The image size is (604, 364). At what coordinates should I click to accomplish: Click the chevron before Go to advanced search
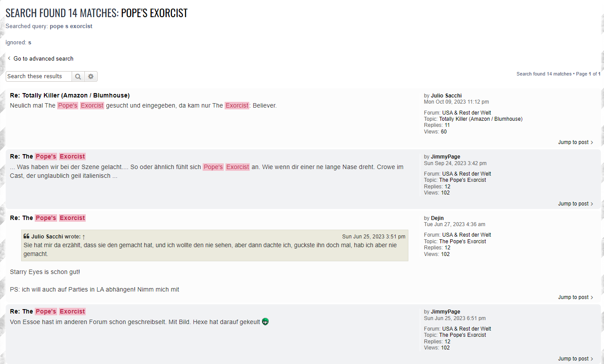pos(9,58)
